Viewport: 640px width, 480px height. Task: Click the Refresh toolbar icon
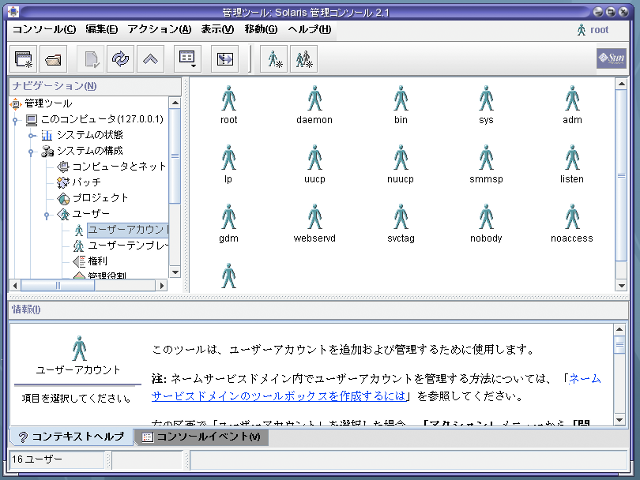tap(120, 59)
